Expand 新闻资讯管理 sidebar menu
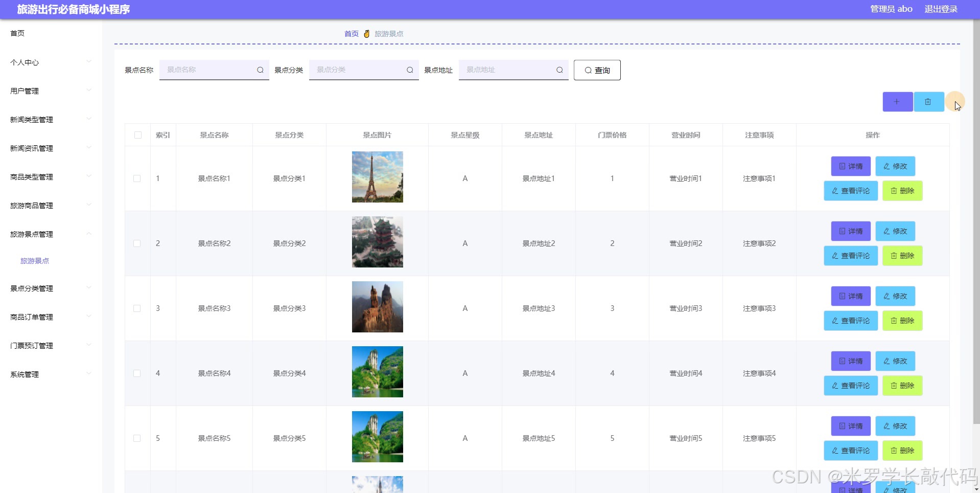Screen dimensions: 980x493 pos(51,148)
